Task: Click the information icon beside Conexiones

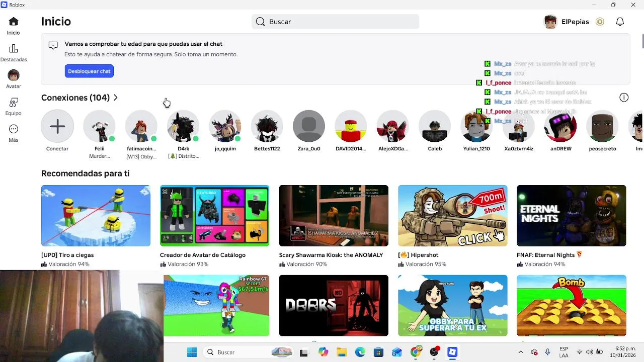Action: coord(624,98)
